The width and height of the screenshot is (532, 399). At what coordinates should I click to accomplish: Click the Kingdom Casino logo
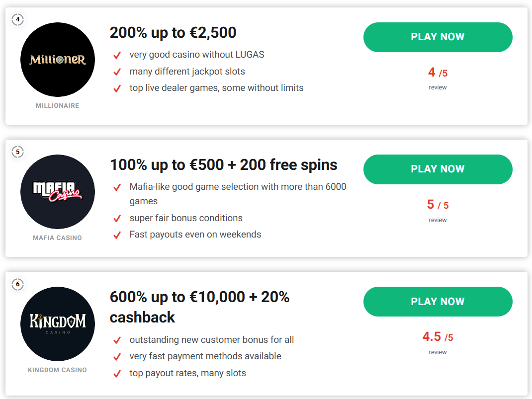tap(58, 324)
